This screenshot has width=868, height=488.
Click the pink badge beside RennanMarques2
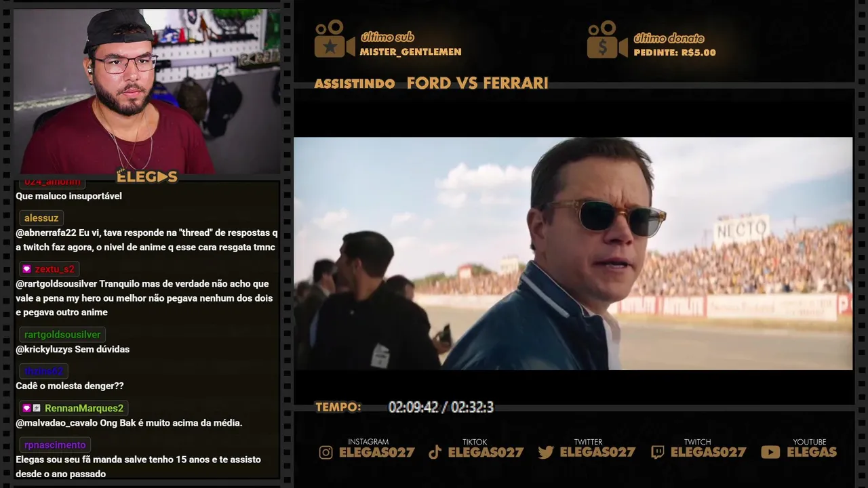coord(26,409)
